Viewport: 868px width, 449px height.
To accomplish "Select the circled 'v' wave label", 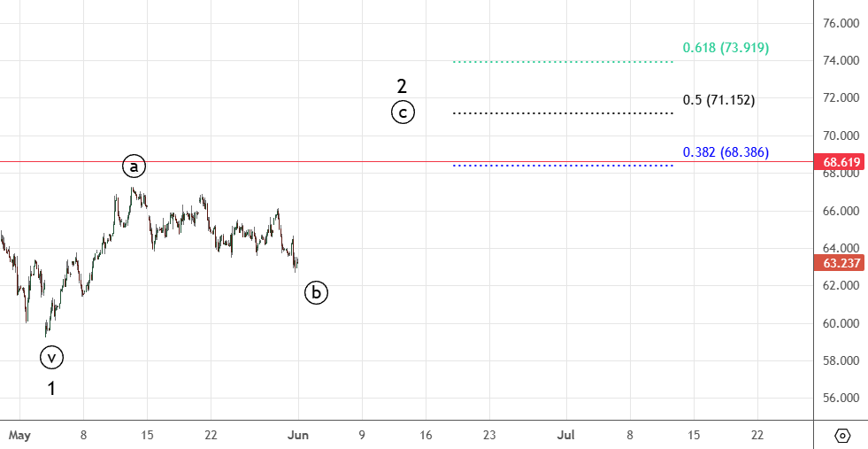I will pos(51,358).
